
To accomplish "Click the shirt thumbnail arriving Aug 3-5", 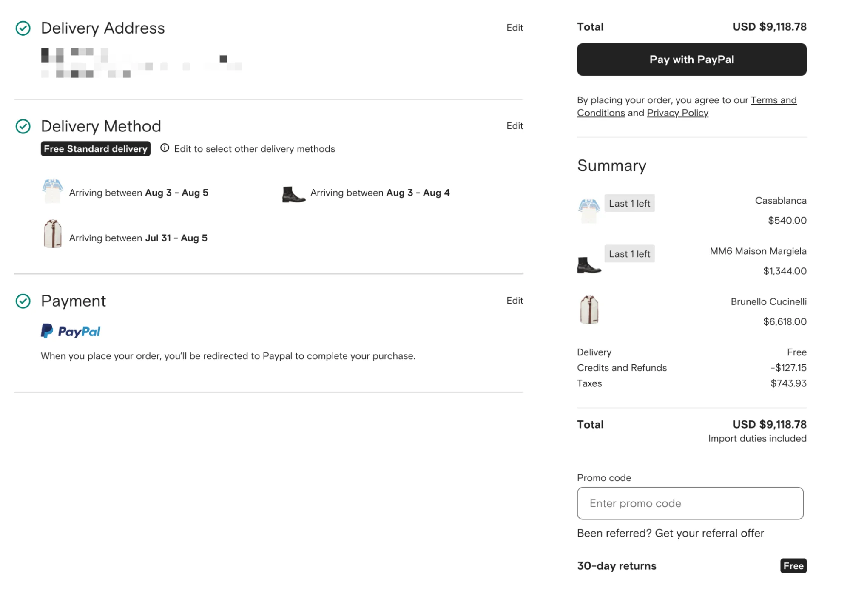I will tap(52, 191).
